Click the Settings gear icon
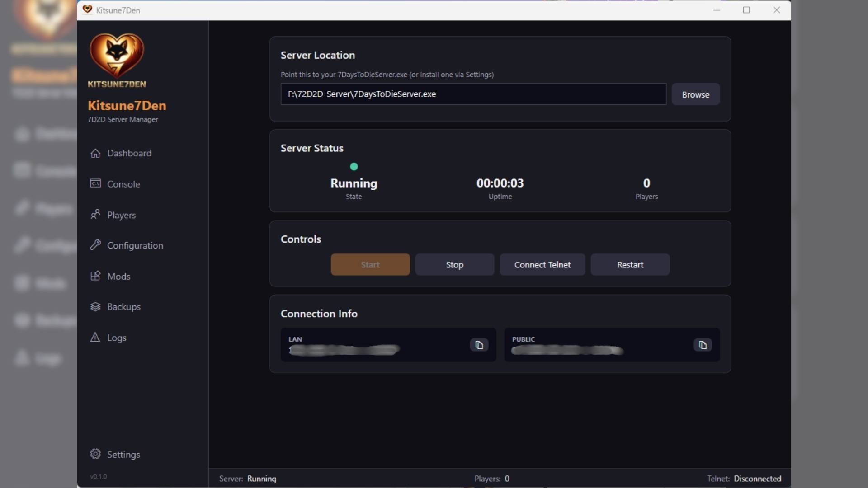868x488 pixels. click(x=95, y=454)
